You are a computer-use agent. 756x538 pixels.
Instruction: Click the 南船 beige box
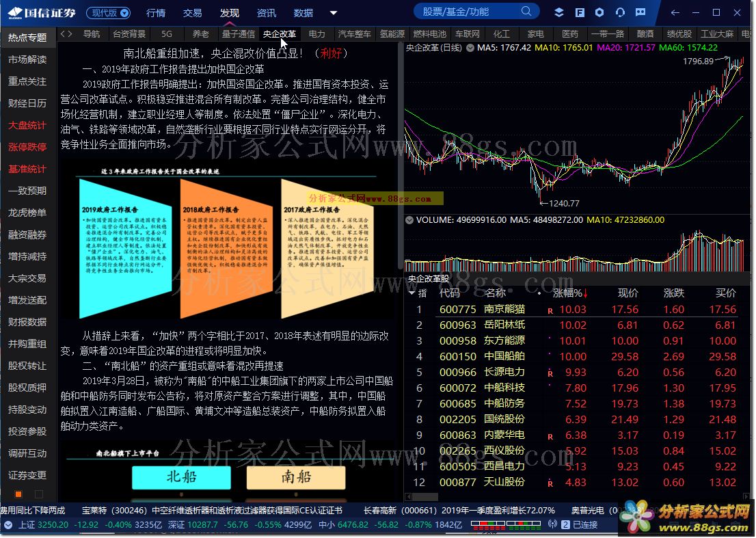pyautogui.click(x=296, y=476)
